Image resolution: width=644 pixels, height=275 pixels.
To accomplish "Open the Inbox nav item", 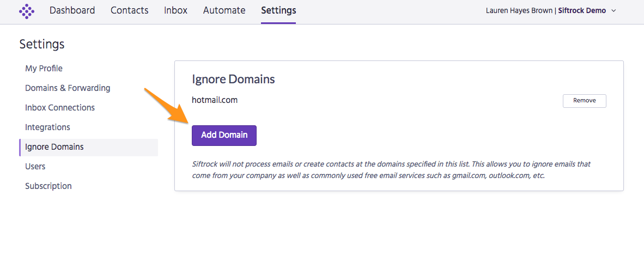I will pos(176,10).
